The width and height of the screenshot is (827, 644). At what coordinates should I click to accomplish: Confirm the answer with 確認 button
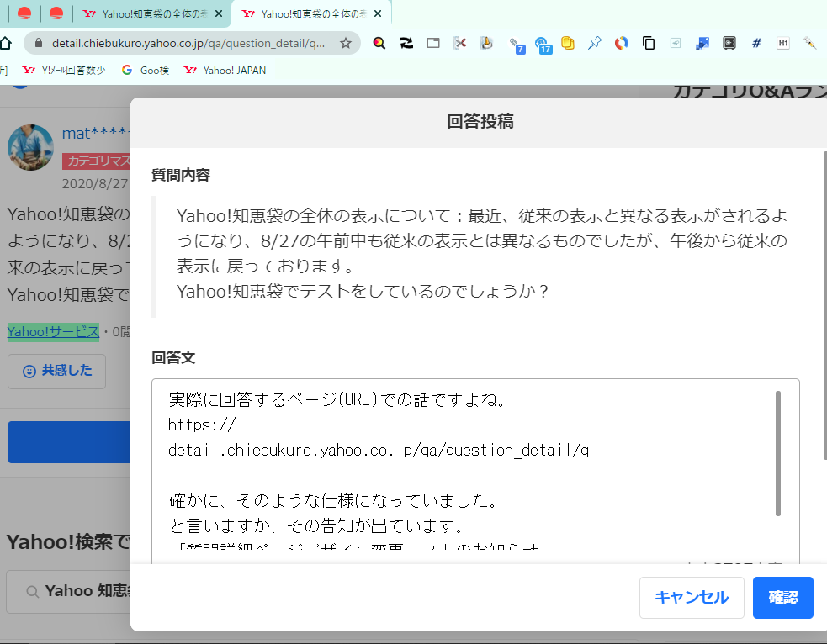pyautogui.click(x=783, y=598)
